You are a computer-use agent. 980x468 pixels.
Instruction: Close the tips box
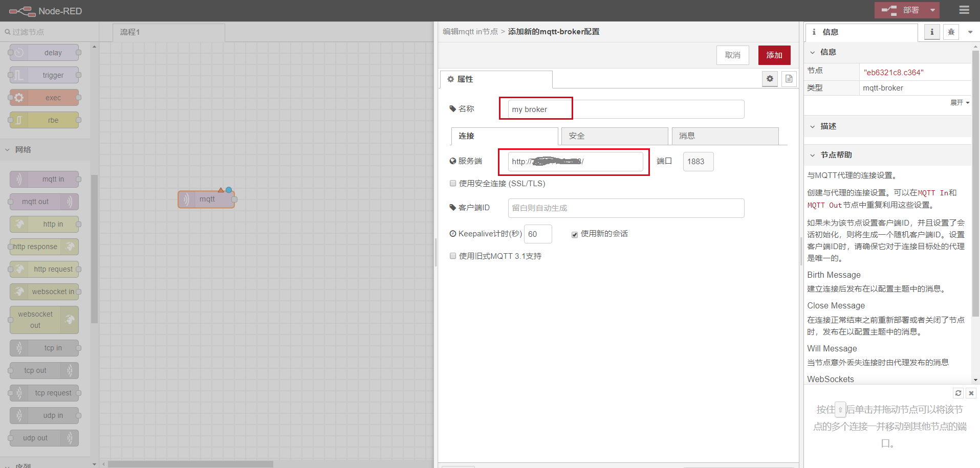tap(971, 393)
